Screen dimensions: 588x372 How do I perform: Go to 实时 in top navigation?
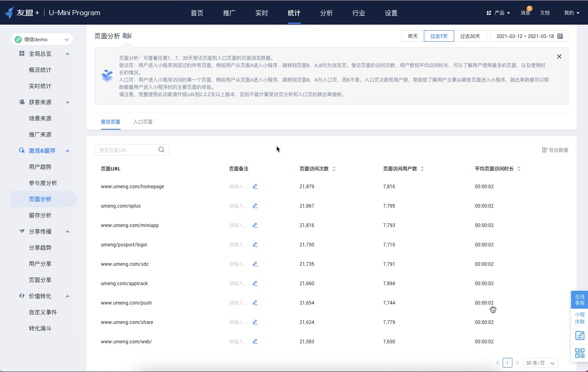(x=262, y=13)
